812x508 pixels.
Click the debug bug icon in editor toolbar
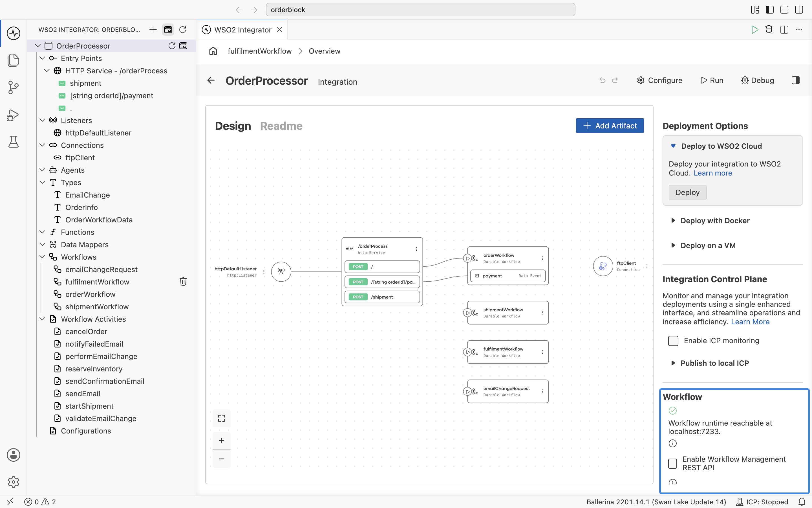click(x=769, y=30)
